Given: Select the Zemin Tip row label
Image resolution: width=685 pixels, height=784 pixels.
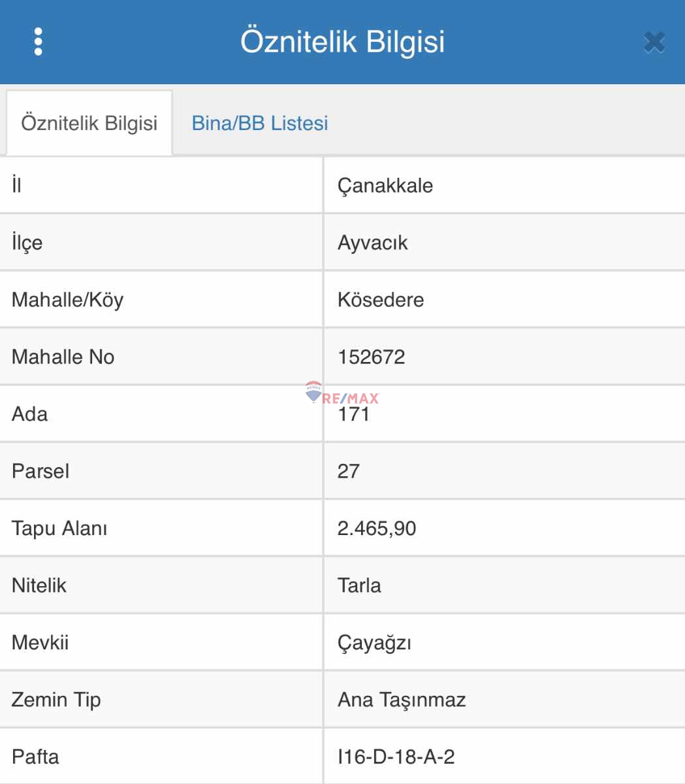Looking at the screenshot, I should click(56, 700).
